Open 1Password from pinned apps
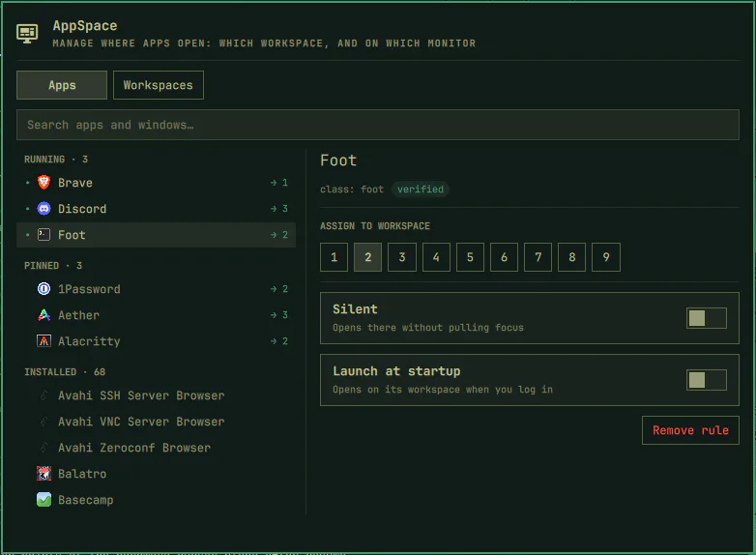Image resolution: width=756 pixels, height=555 pixels. coord(157,288)
